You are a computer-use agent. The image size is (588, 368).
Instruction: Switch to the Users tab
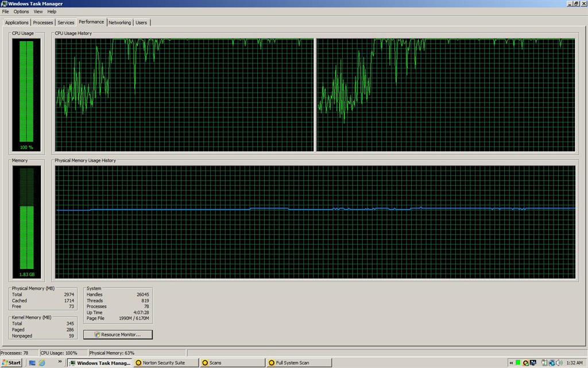[141, 22]
